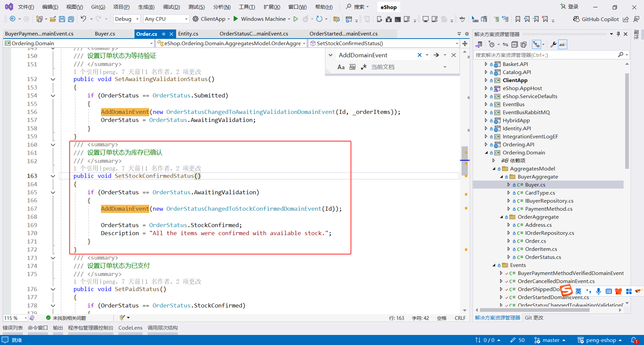The height and width of the screenshot is (345, 644).
Task: Click the 登录 sign-in button
Action: pyautogui.click(x=570, y=7)
